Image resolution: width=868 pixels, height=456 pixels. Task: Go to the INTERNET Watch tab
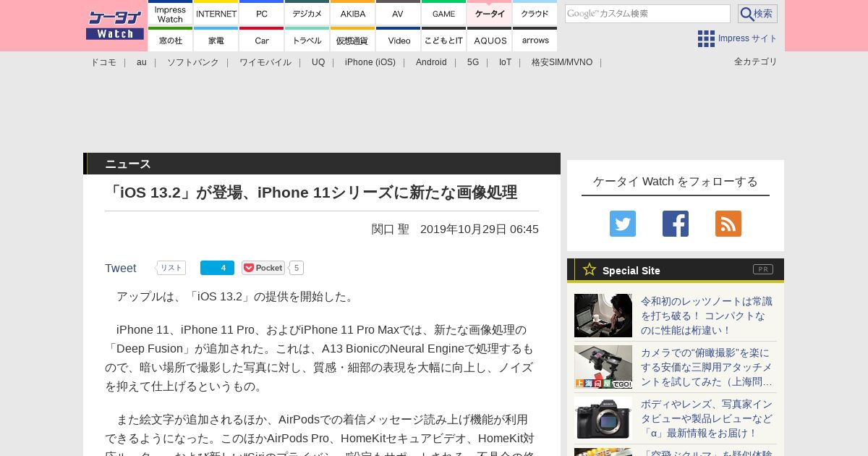216,13
